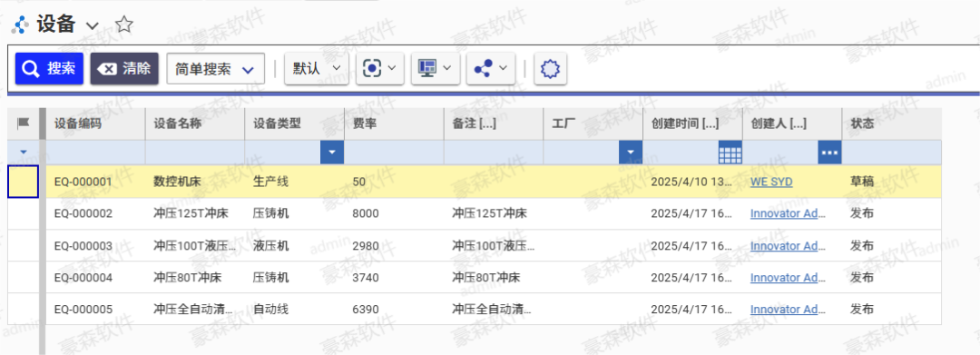
Task: Click 冲压125T冲床 in the 备注 column
Action: (x=493, y=213)
